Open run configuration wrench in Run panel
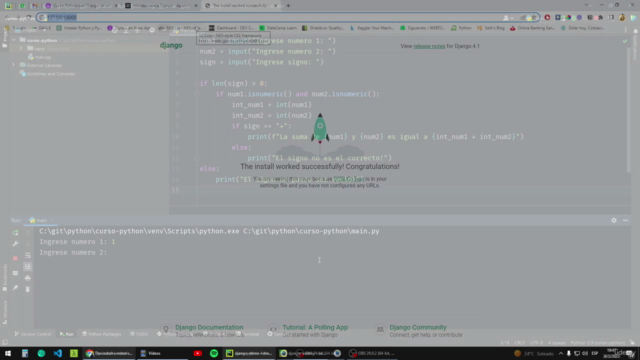Image resolution: width=640 pixels, height=360 pixels. pyautogui.click(x=16, y=244)
